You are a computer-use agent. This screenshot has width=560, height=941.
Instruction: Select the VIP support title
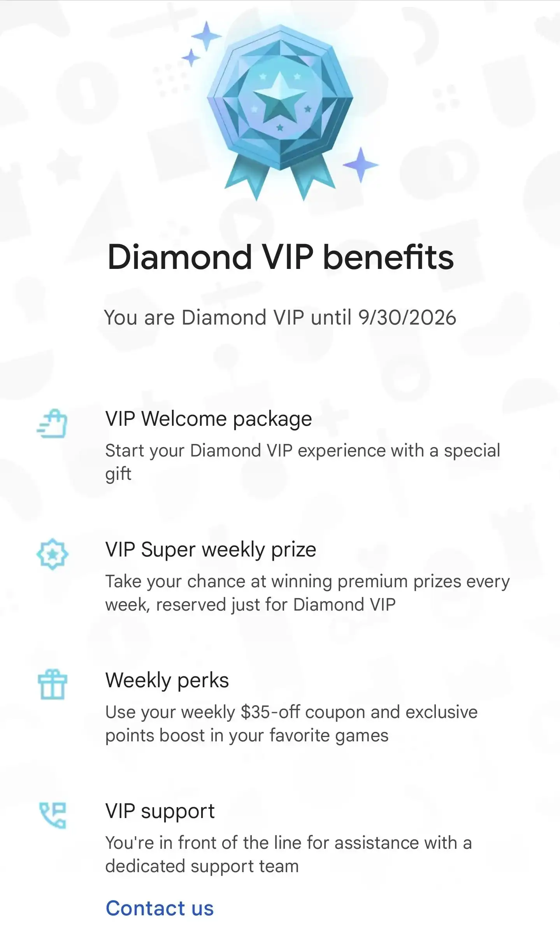tap(160, 811)
